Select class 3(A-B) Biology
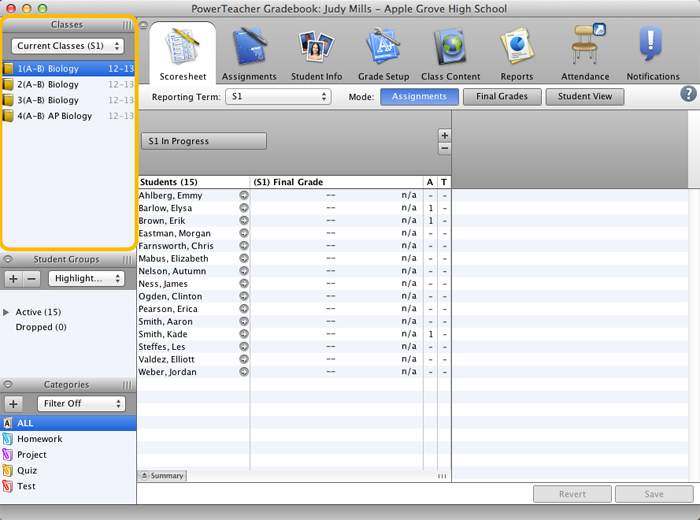The width and height of the screenshot is (700, 520). (69, 100)
